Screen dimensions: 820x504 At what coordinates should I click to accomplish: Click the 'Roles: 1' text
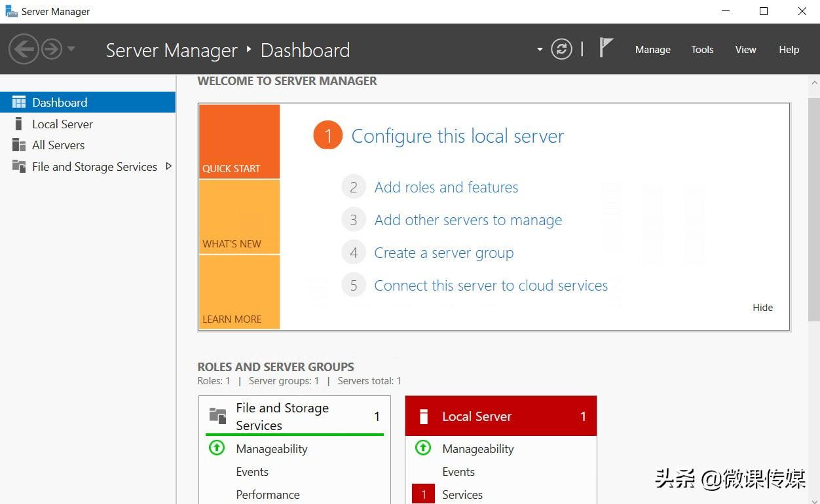click(x=214, y=380)
